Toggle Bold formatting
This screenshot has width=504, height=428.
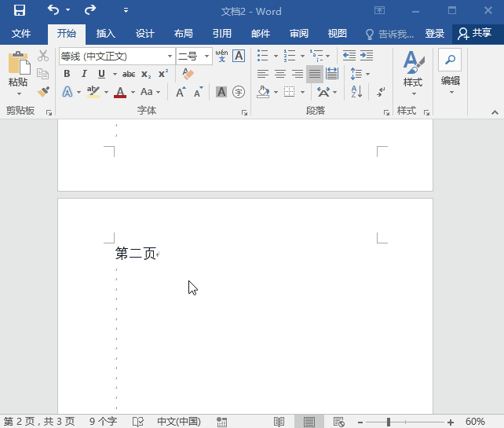[x=67, y=74]
